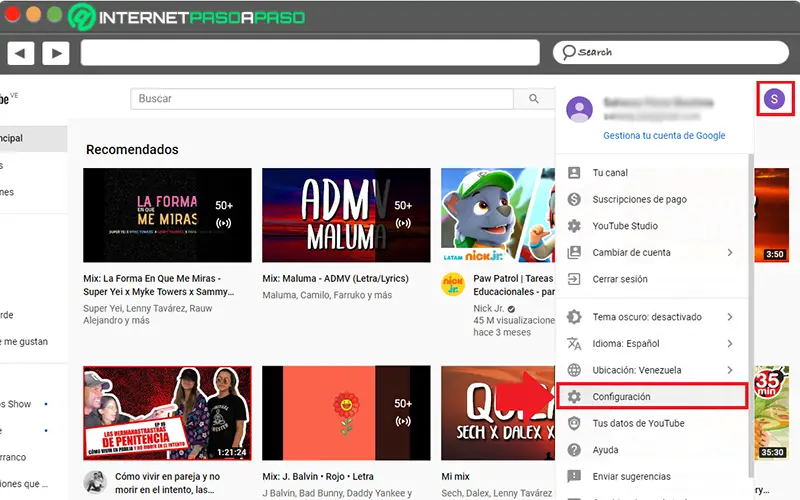The height and width of the screenshot is (500, 800).
Task: Open Mix: La Forma En Que Me Miras title
Action: [x=159, y=285]
